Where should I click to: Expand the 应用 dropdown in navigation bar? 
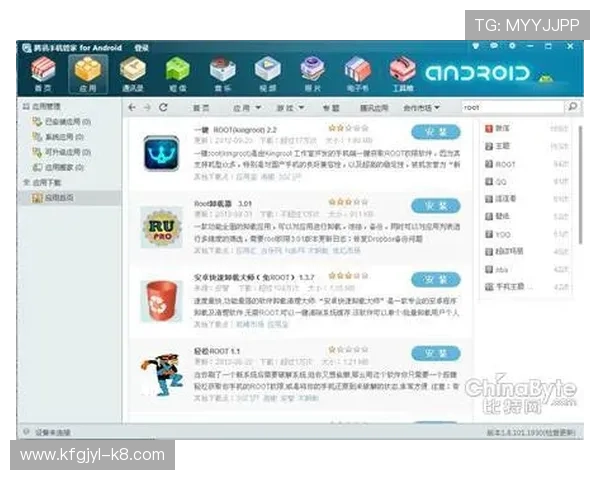247,108
